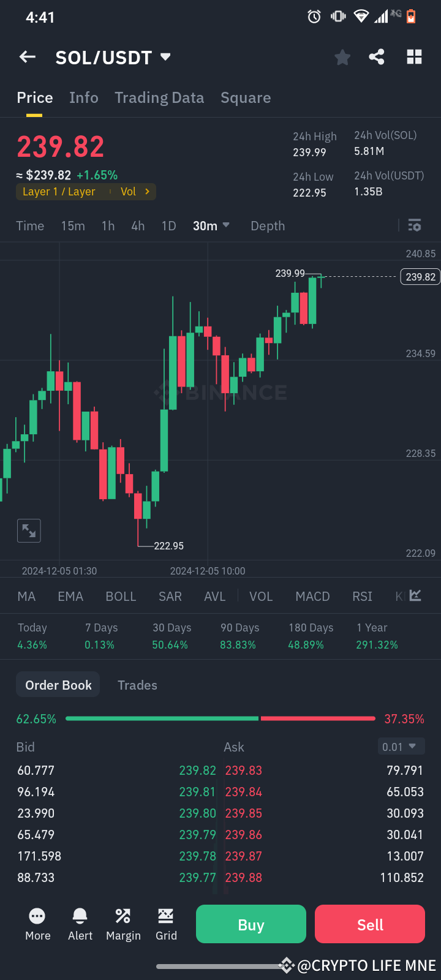Switch to the Trades tab

pos(137,684)
